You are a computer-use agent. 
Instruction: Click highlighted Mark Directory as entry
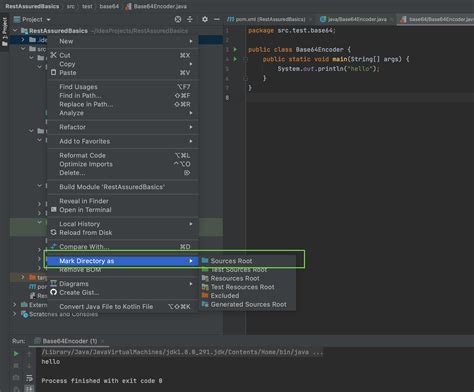pyautogui.click(x=123, y=261)
